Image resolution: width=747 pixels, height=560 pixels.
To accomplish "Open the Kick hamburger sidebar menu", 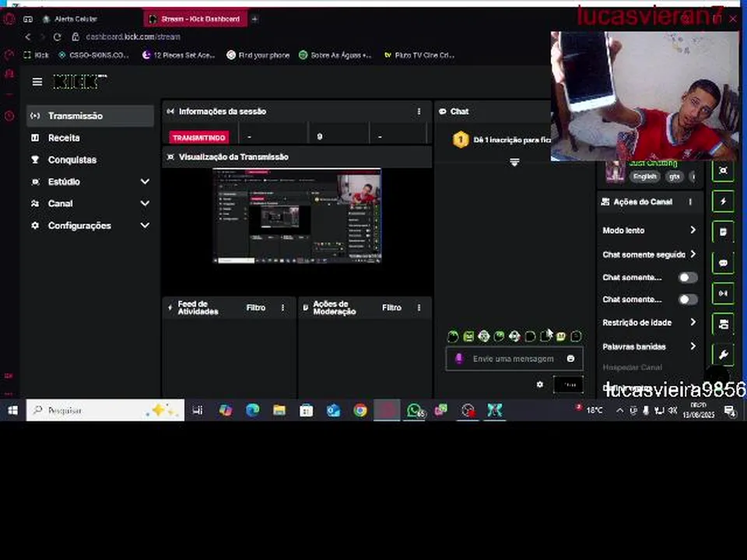I will point(37,82).
